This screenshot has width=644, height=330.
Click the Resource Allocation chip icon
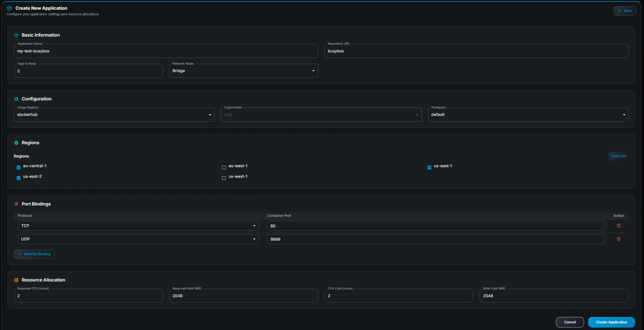click(16, 280)
